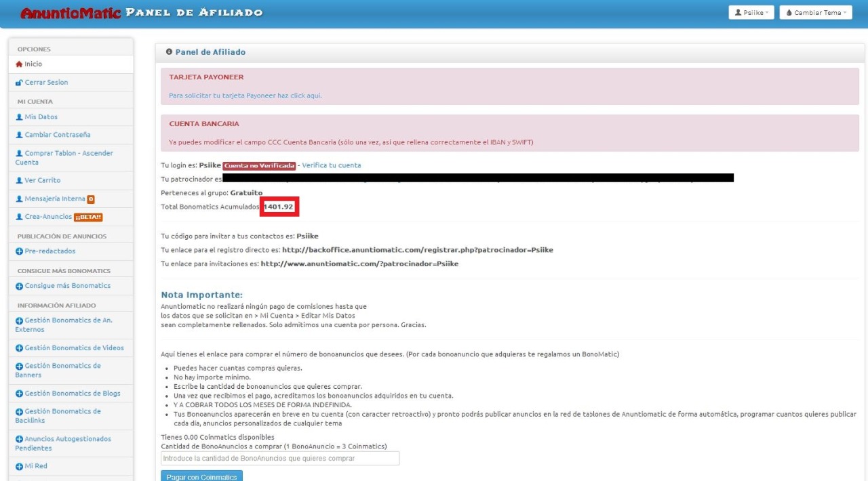Click the plus icon beside Mi Red
Image resolution: width=868 pixels, height=481 pixels.
19,467
